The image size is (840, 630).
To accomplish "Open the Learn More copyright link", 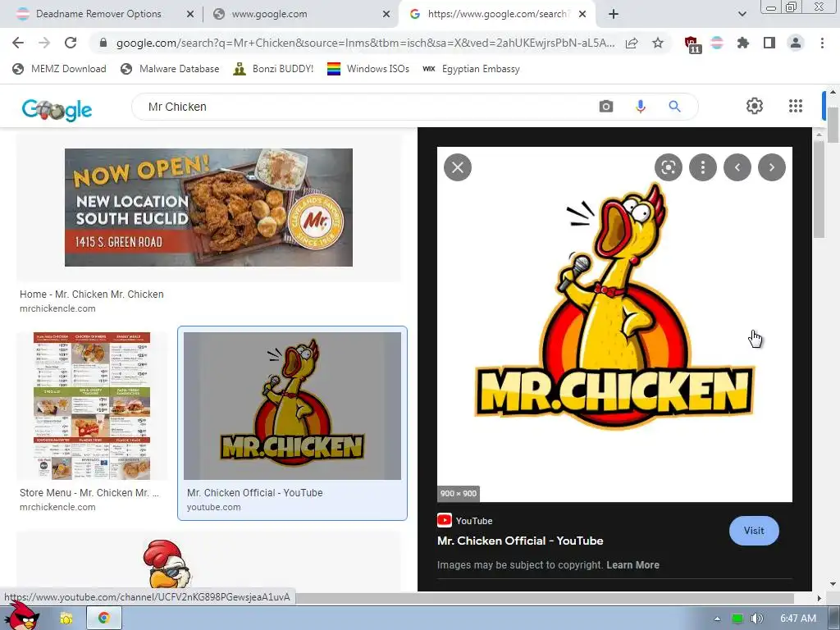I will click(x=632, y=564).
